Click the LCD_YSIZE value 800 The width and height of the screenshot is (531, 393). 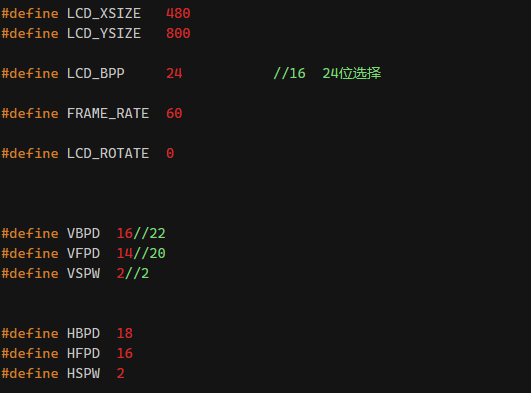pos(178,34)
